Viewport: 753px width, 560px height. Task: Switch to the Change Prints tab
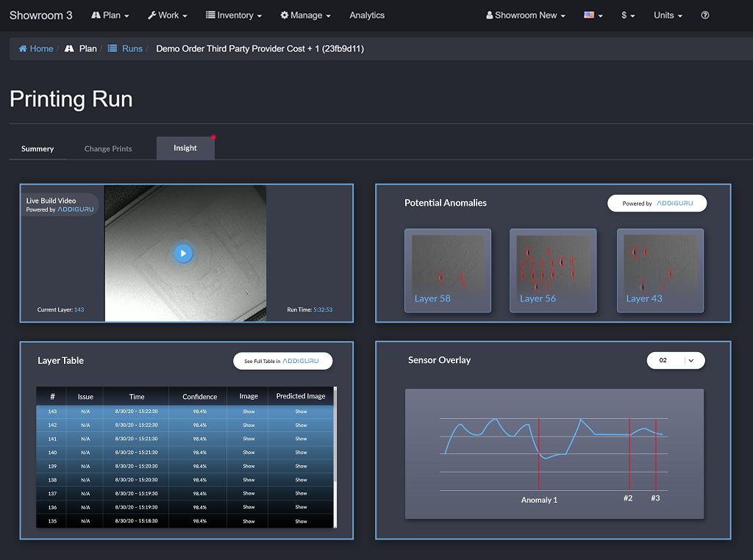(x=108, y=148)
